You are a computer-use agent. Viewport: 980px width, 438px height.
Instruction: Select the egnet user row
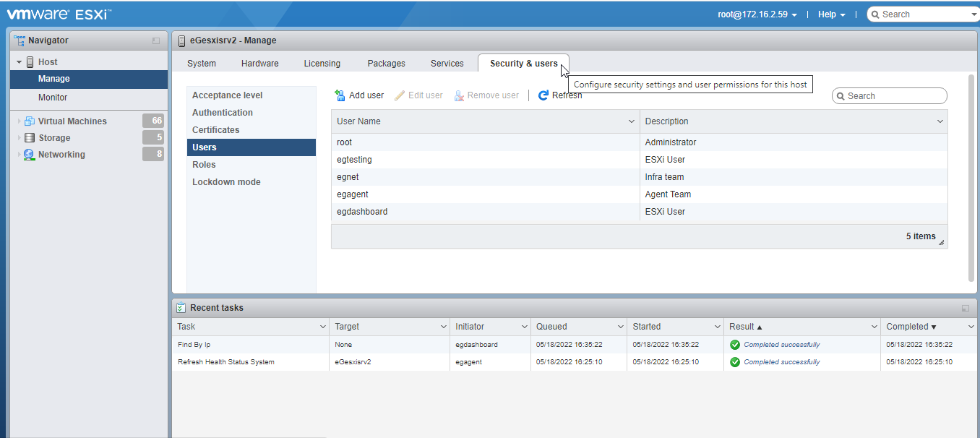639,177
